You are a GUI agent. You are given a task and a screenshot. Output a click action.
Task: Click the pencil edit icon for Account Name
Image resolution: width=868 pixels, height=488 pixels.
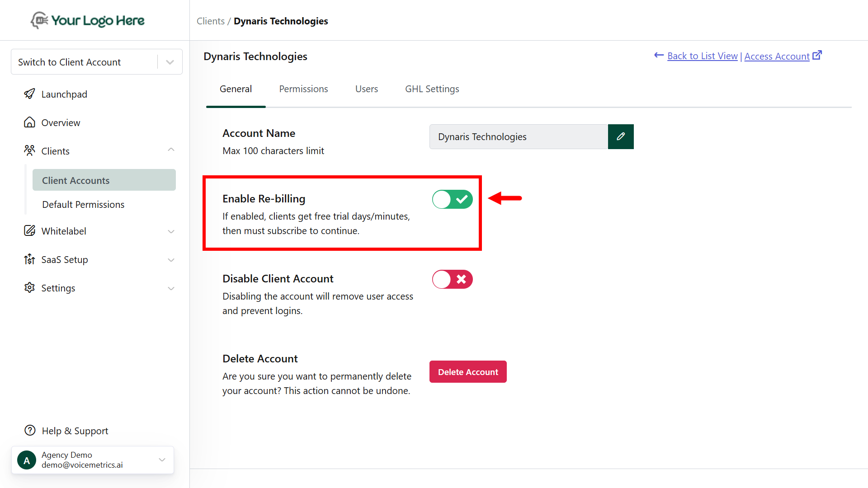point(621,136)
